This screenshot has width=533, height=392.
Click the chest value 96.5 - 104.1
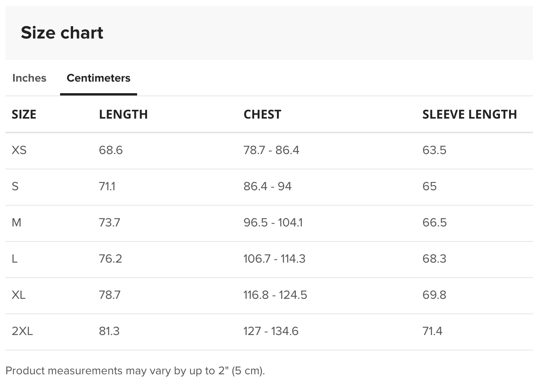[273, 223]
